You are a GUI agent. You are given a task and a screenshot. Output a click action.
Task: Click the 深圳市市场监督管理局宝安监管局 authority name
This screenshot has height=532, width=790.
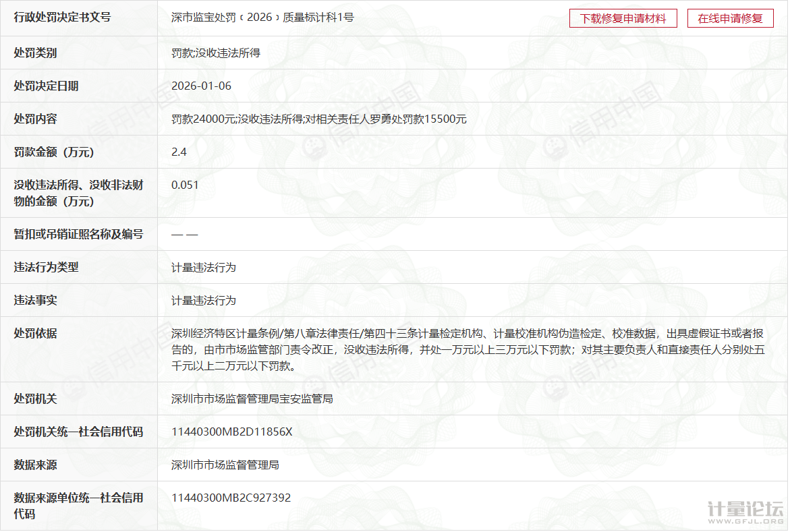pos(252,398)
